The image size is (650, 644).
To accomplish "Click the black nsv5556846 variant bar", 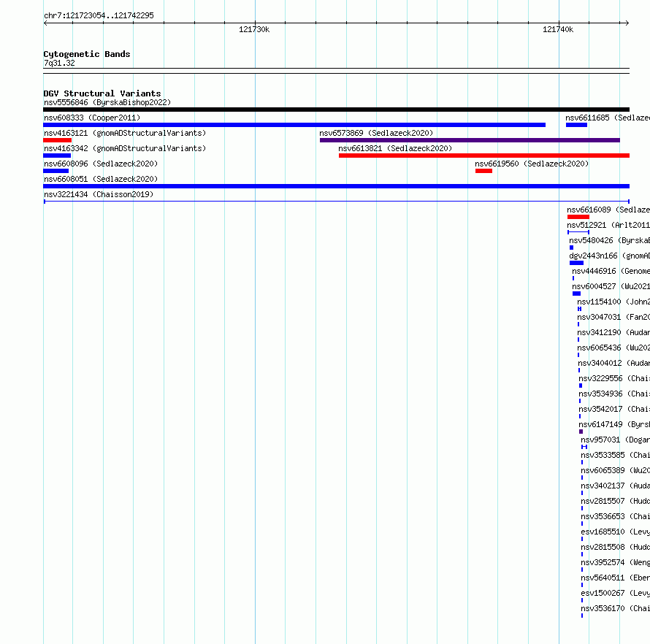I will click(336, 110).
